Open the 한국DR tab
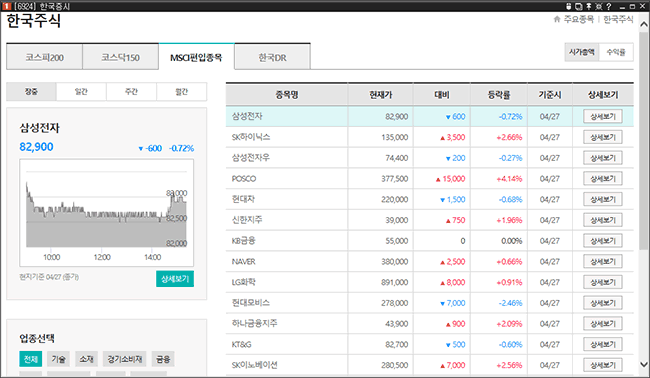Viewport: 650px width, 378px height. (x=272, y=57)
